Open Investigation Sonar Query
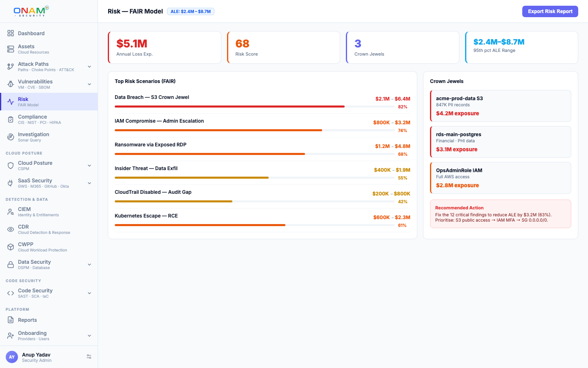Screen dimensions: 588x368 [x=49, y=137]
